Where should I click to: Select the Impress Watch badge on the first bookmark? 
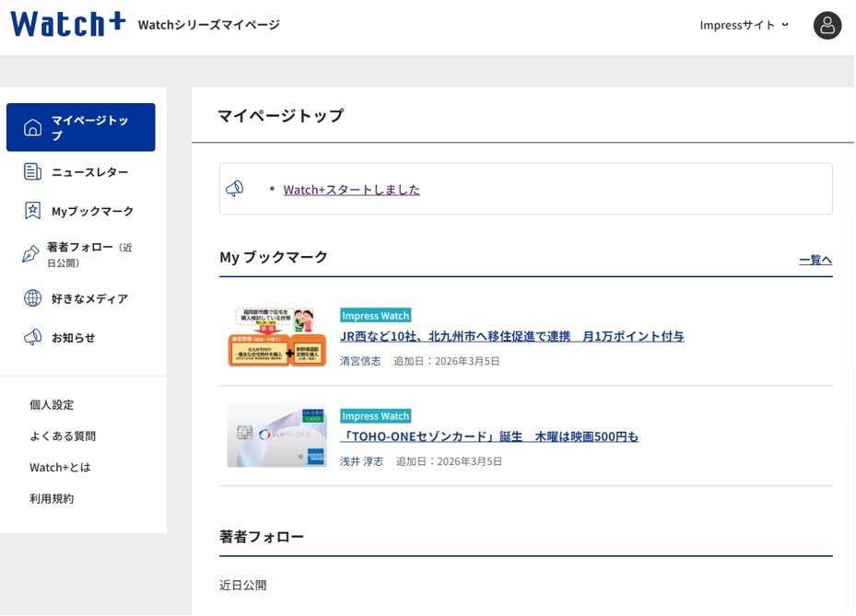[375, 315]
